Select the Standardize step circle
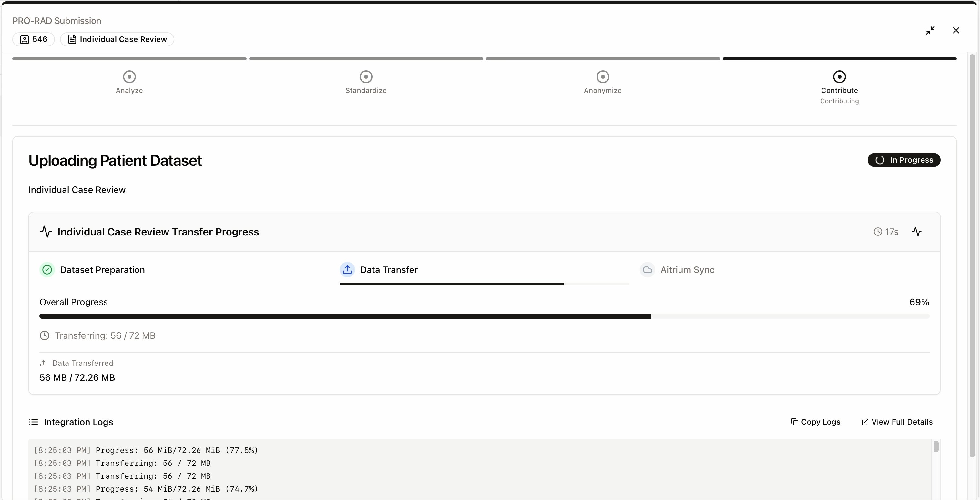 (366, 77)
